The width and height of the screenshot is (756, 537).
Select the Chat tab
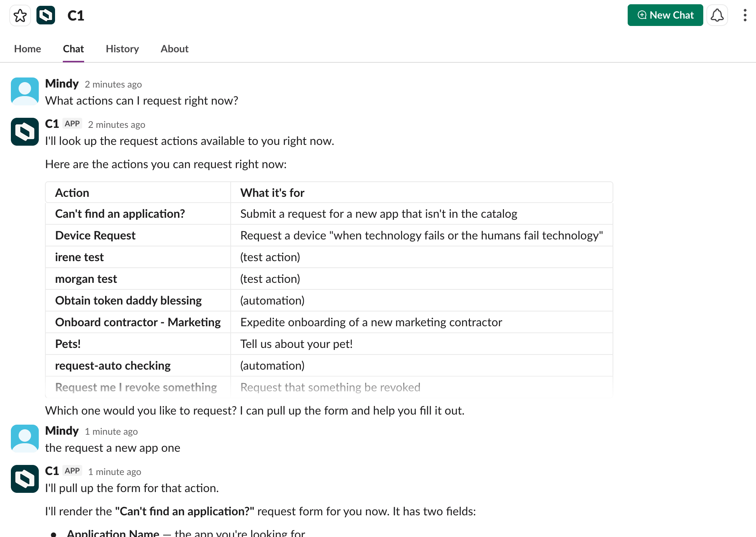pos(73,49)
